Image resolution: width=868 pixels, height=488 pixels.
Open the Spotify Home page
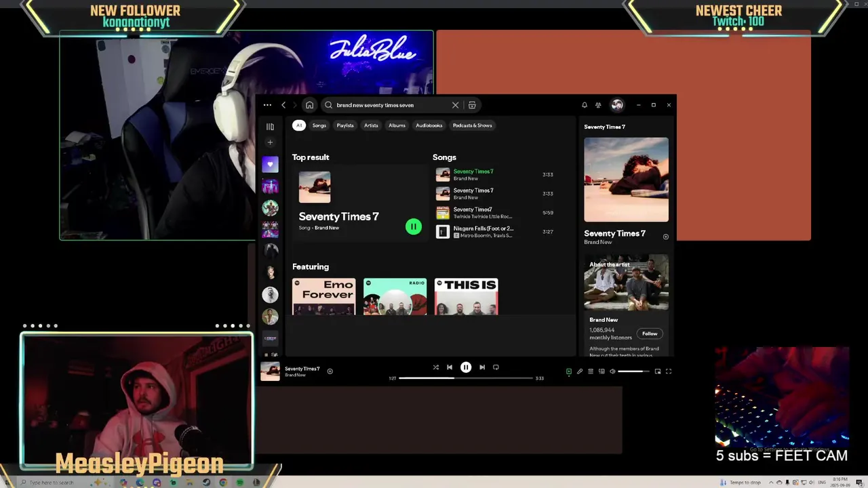(x=309, y=105)
